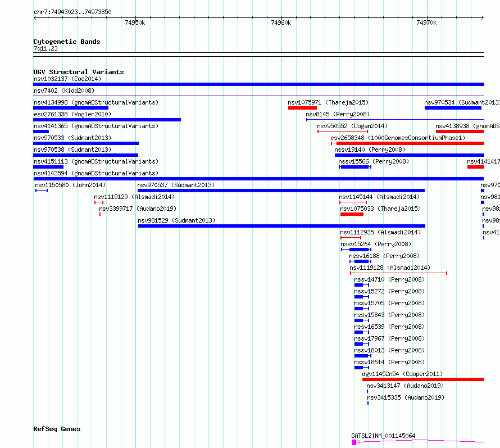This screenshot has width=500, height=448.
Task: Select nssv16188 (Perry2008) label
Action: pyautogui.click(x=384, y=256)
